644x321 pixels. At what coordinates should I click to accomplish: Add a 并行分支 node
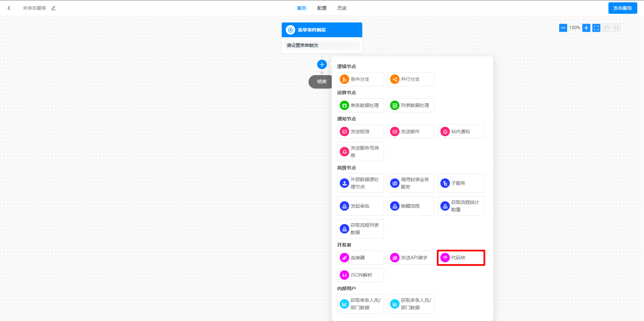[411, 79]
